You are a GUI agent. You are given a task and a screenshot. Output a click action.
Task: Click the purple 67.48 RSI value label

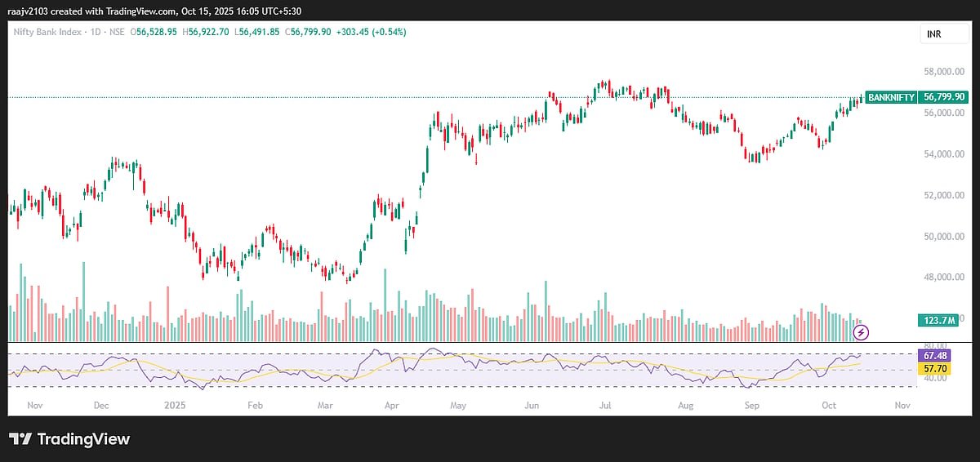[x=933, y=357]
